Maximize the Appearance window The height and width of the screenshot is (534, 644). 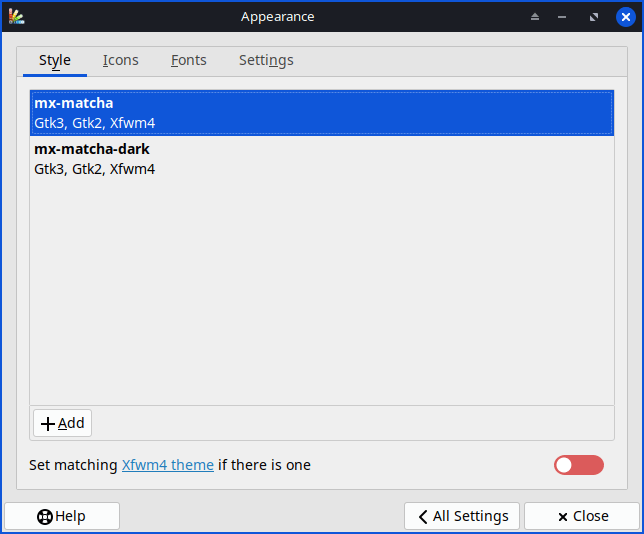pos(594,17)
